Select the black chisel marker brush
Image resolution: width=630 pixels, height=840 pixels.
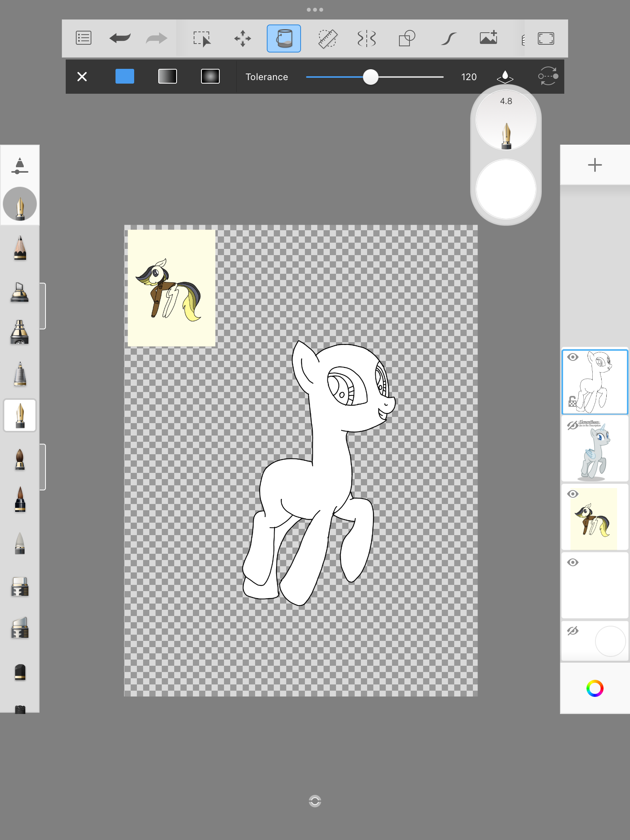20,672
